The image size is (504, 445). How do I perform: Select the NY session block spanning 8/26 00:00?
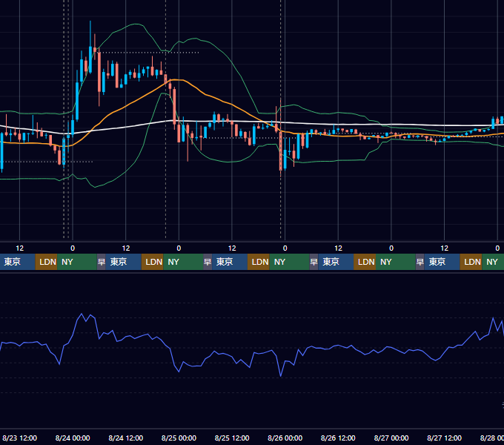point(289,262)
